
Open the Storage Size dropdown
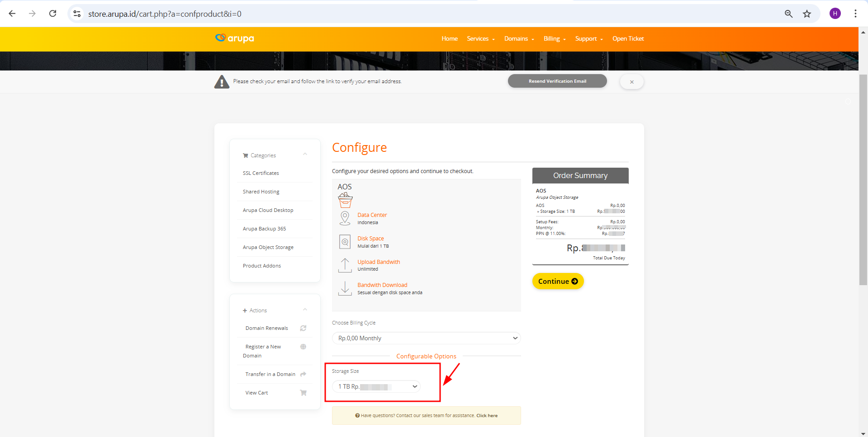click(377, 386)
